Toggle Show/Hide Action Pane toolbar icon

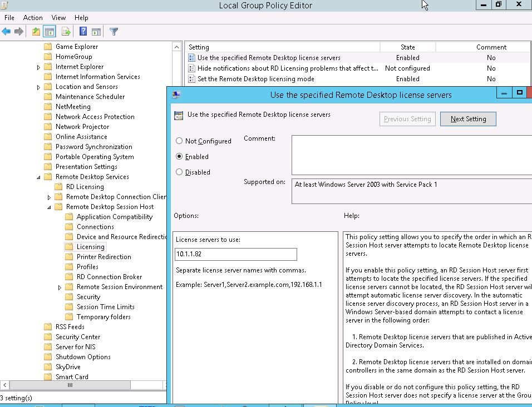(x=96, y=32)
